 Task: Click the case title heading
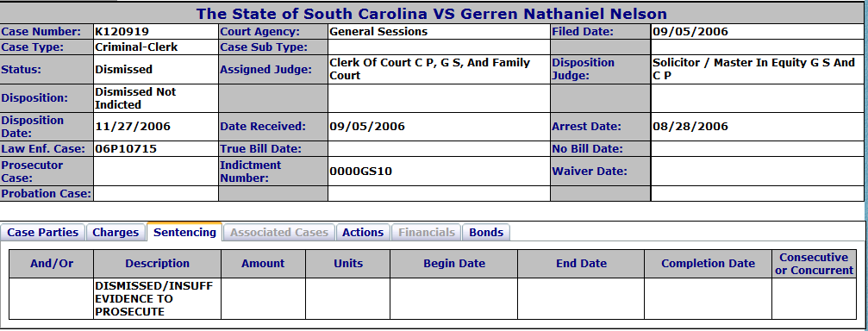coord(432,13)
